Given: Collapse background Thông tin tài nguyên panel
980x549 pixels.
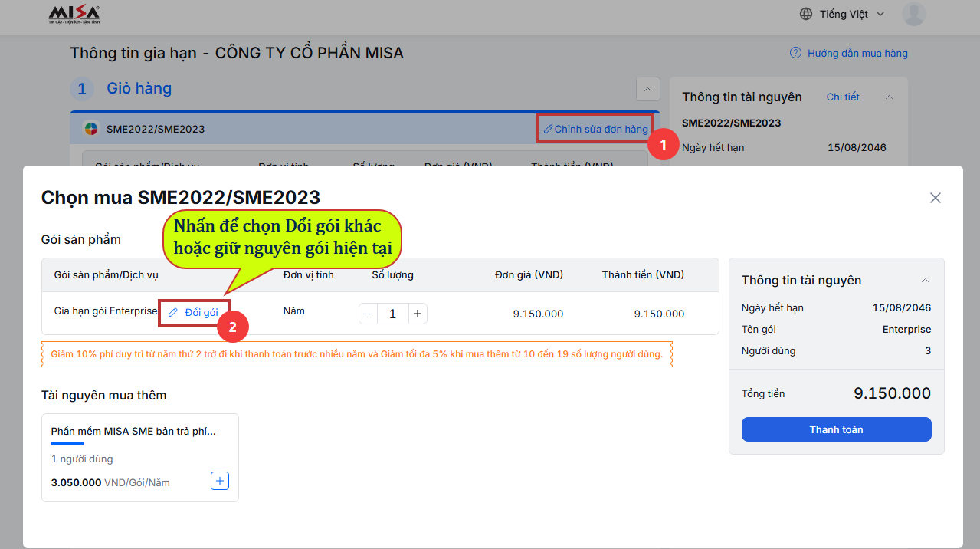Looking at the screenshot, I should pos(889,97).
